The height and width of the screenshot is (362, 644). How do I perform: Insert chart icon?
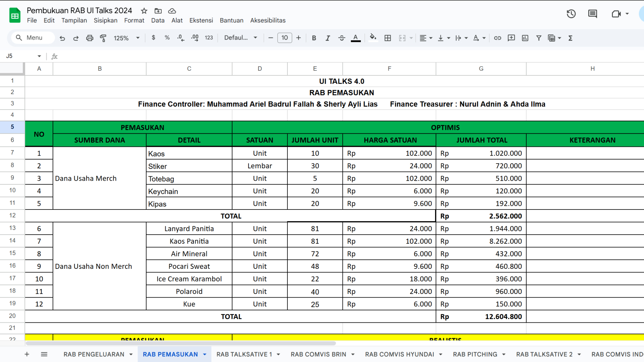coord(525,38)
